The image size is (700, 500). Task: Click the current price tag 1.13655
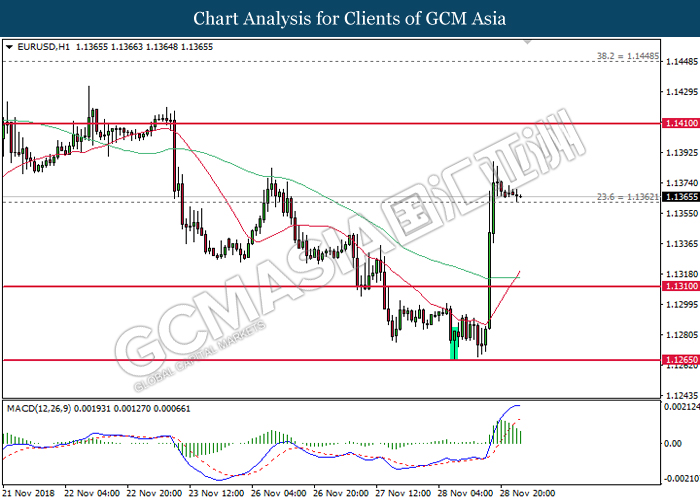pyautogui.click(x=681, y=197)
